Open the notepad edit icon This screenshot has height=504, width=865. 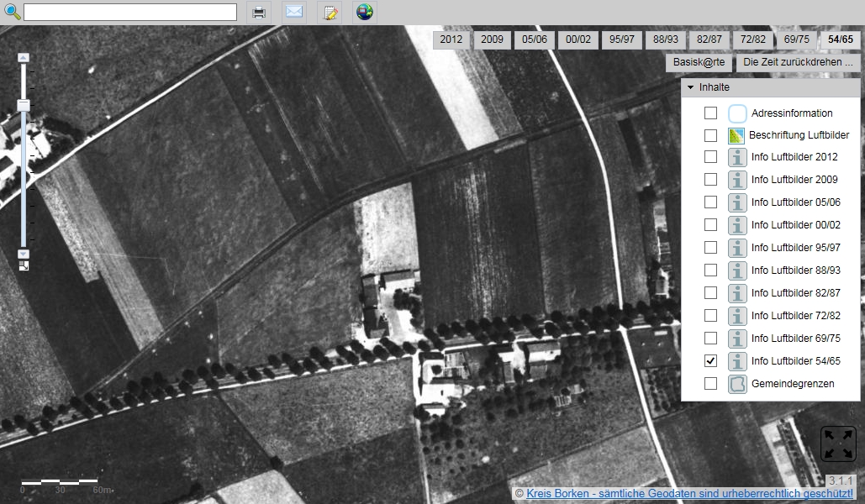click(330, 12)
